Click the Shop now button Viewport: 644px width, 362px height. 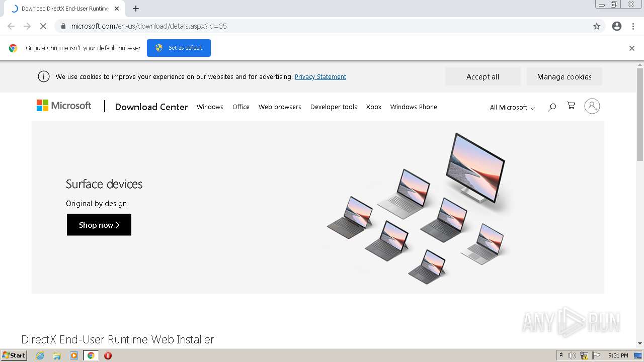coord(99,225)
